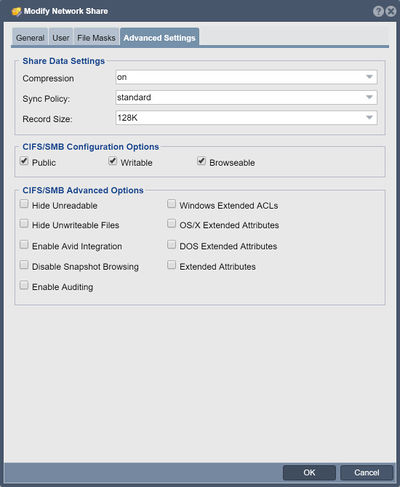
Task: Disable the Browseable checkbox
Action: pos(201,161)
